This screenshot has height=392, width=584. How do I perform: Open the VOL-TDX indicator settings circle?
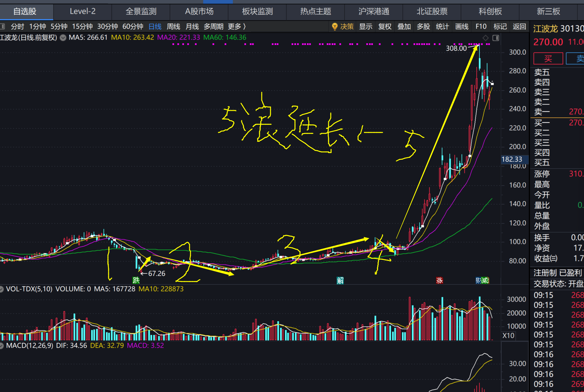[x=2, y=289]
